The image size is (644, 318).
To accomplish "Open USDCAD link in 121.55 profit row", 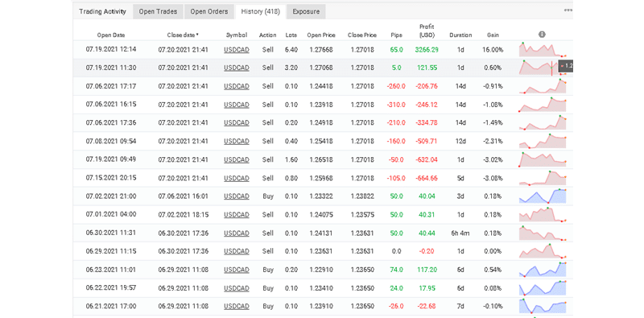I will coord(237,68).
